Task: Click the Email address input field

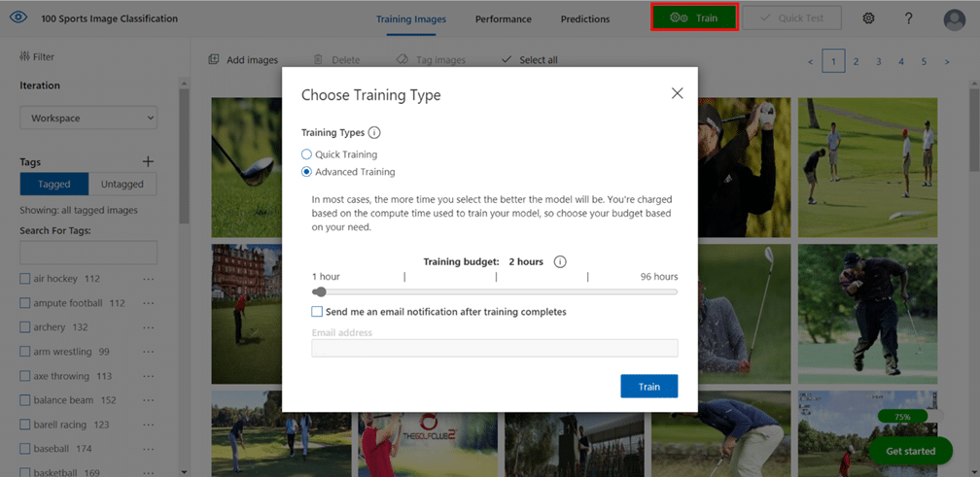Action: pyautogui.click(x=494, y=349)
